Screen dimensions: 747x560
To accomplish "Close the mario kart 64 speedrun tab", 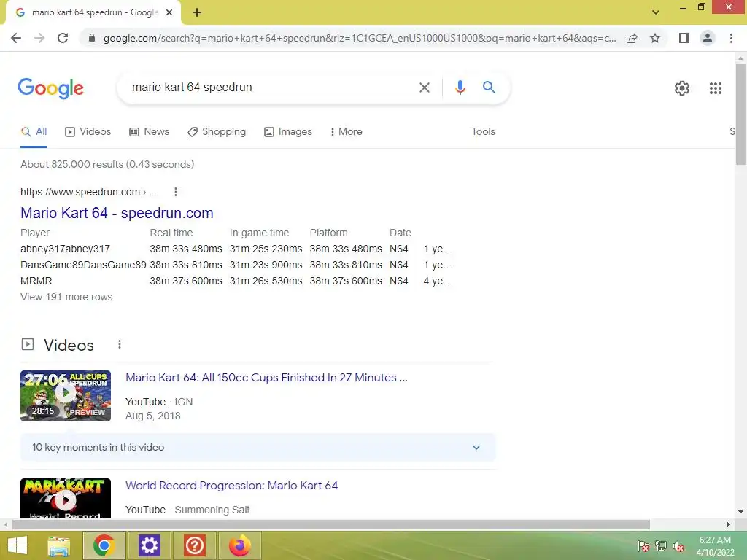I will tap(169, 12).
